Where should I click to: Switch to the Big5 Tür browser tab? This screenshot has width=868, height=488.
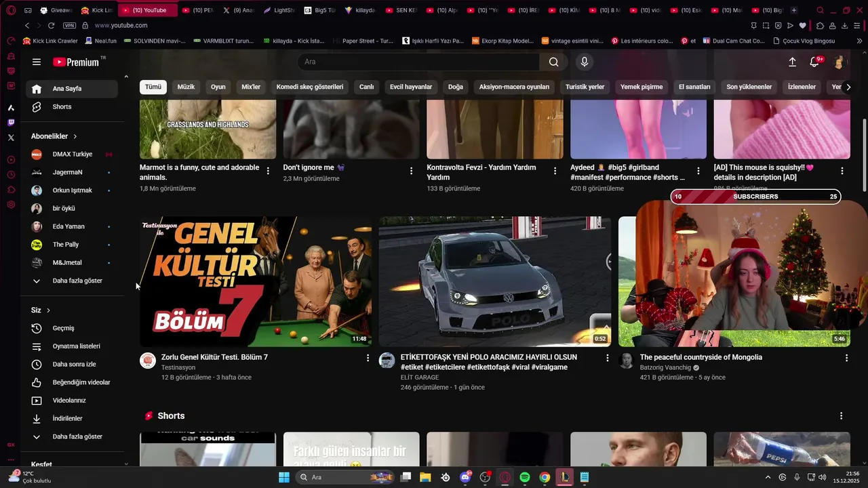pyautogui.click(x=319, y=10)
